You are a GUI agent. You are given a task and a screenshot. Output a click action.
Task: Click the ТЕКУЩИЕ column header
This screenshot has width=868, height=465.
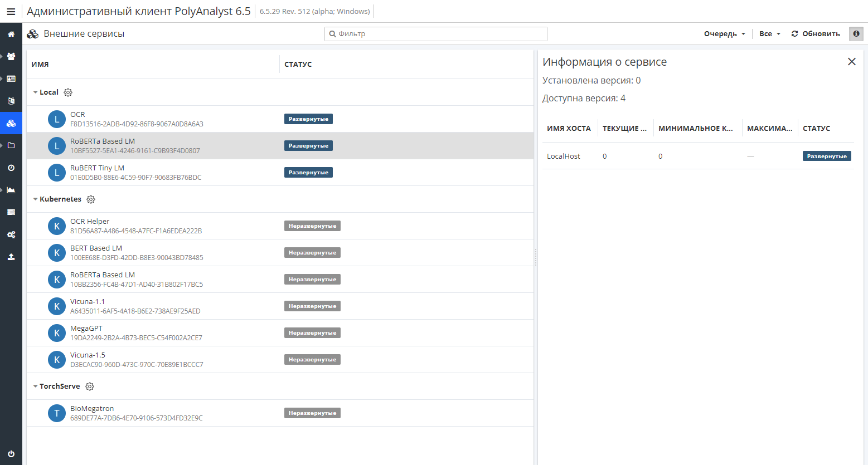[624, 129]
